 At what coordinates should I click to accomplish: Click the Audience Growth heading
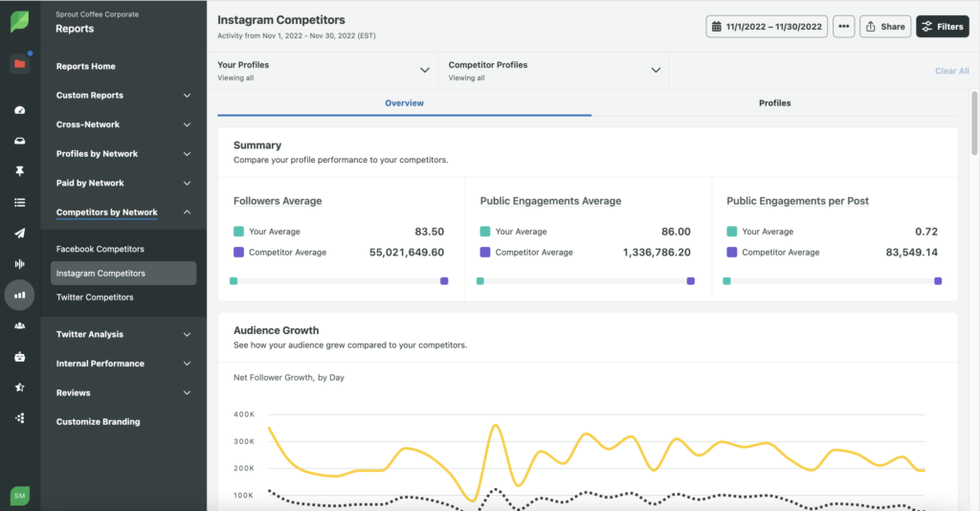click(277, 330)
